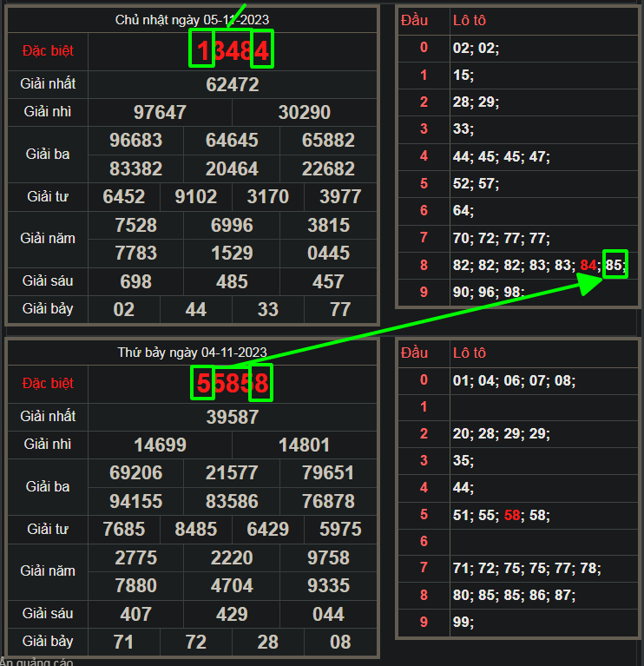Click fourth prize number 9102
644x666 pixels.
[x=196, y=196]
